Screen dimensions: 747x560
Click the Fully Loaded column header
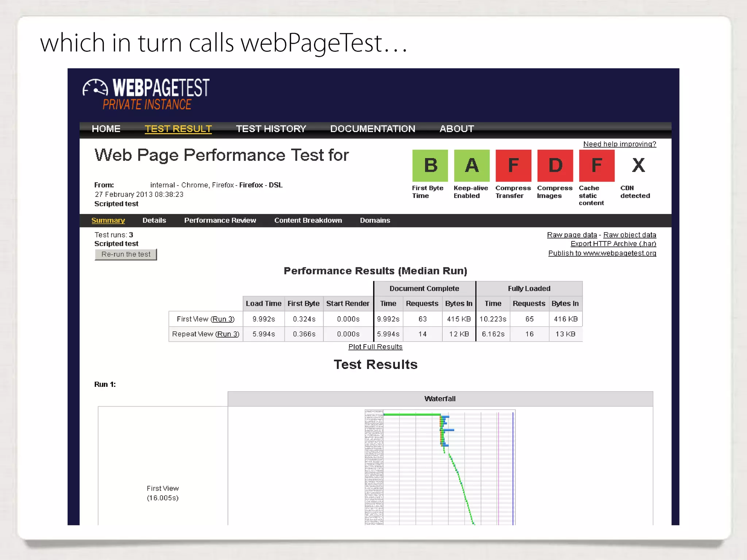[529, 288]
